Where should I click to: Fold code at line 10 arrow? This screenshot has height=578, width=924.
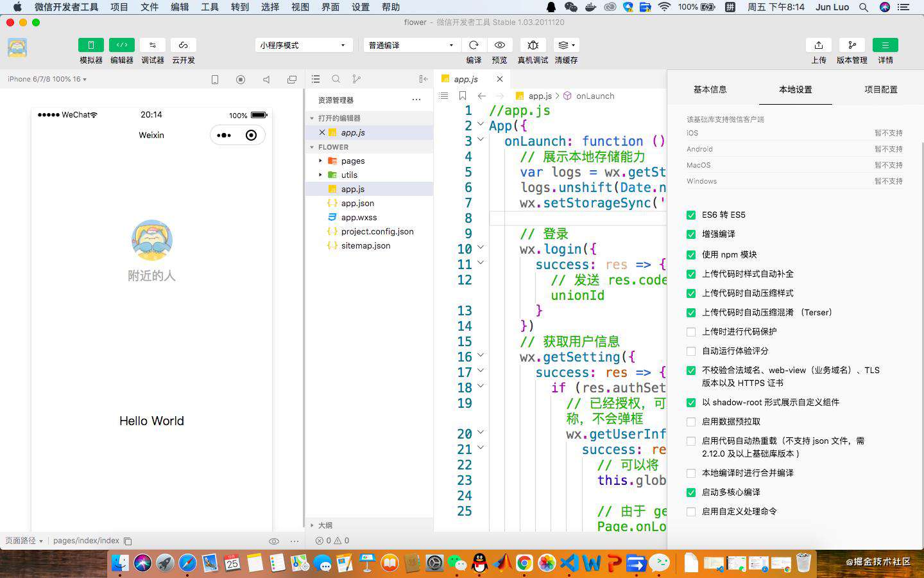481,247
